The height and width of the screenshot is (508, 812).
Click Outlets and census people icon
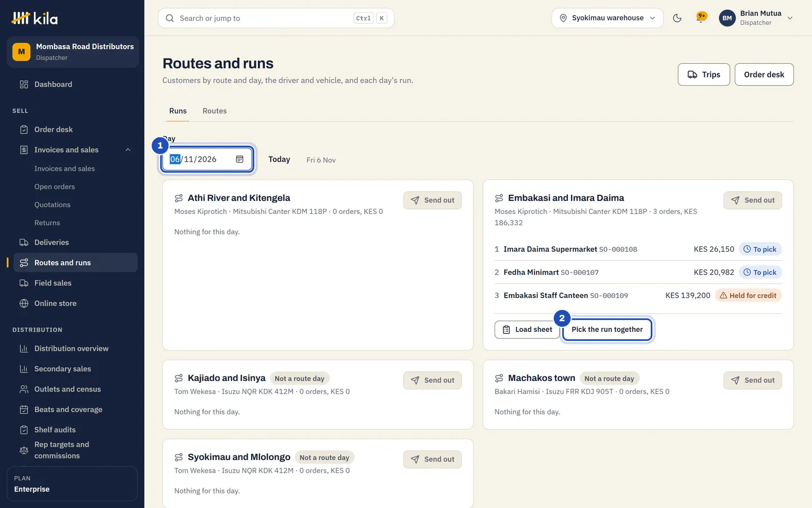[x=24, y=389]
